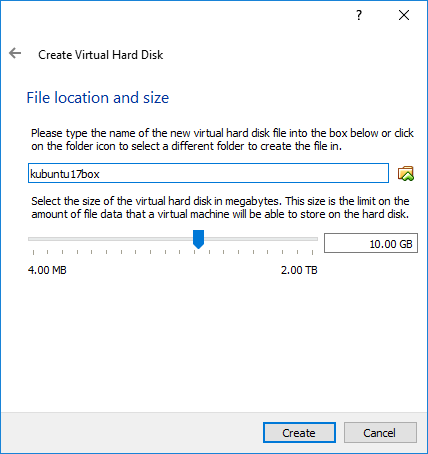Click the Create button
The height and width of the screenshot is (454, 428).
[x=299, y=433]
